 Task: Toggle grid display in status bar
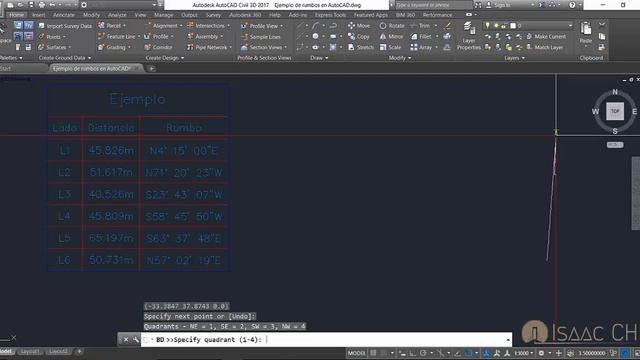[373, 353]
